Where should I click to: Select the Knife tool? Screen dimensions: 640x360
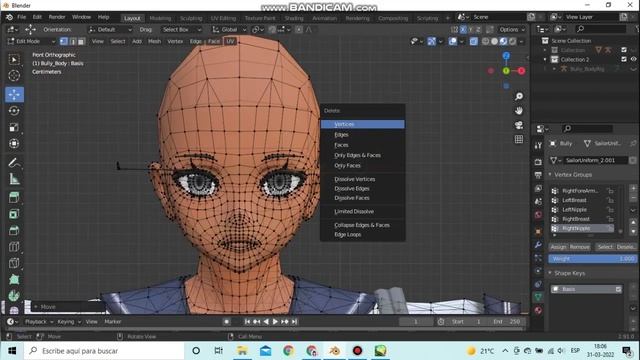(x=14, y=263)
